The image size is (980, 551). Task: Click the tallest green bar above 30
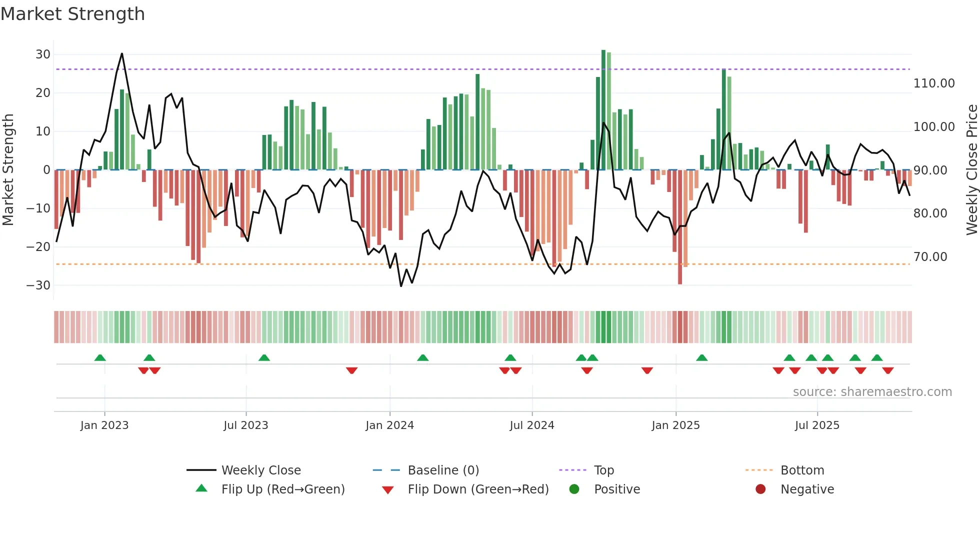click(x=603, y=110)
